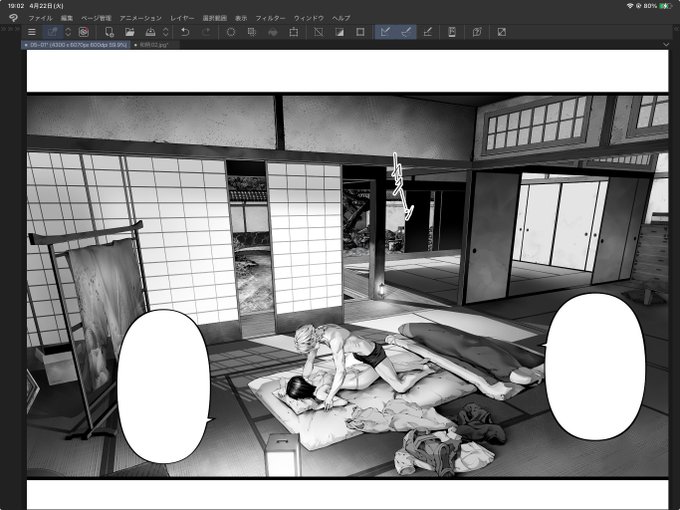Click the invert selection icon

pos(339,32)
